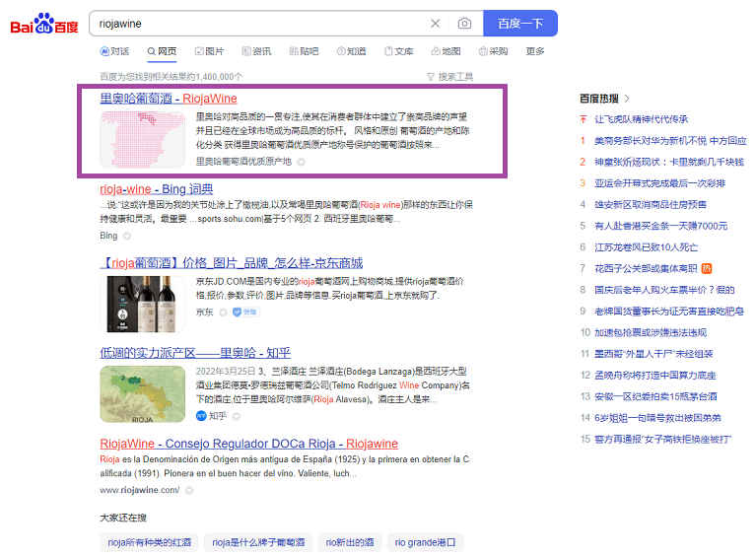Click related search rioja是什么牌子葡萄酒
756x556 pixels.
tap(258, 542)
